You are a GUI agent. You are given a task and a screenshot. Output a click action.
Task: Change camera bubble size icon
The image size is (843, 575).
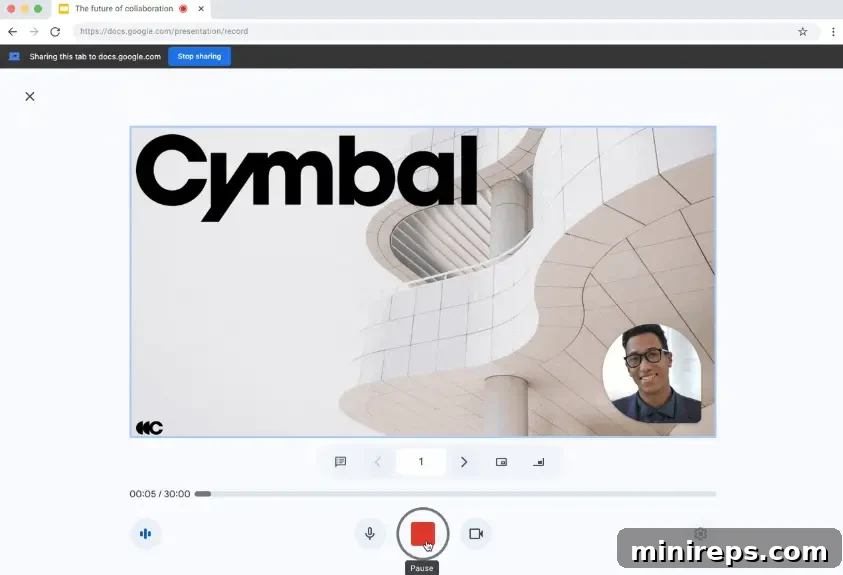[538, 462]
